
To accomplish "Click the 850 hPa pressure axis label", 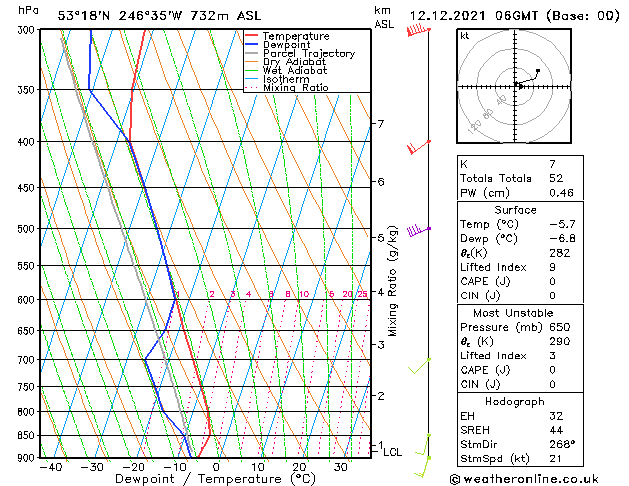I will pos(28,435).
